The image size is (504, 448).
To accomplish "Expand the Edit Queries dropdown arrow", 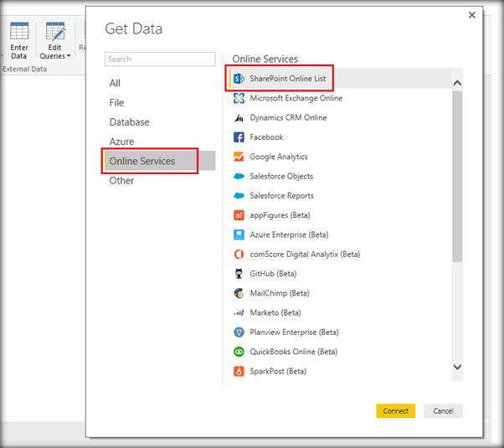I will pos(69,56).
